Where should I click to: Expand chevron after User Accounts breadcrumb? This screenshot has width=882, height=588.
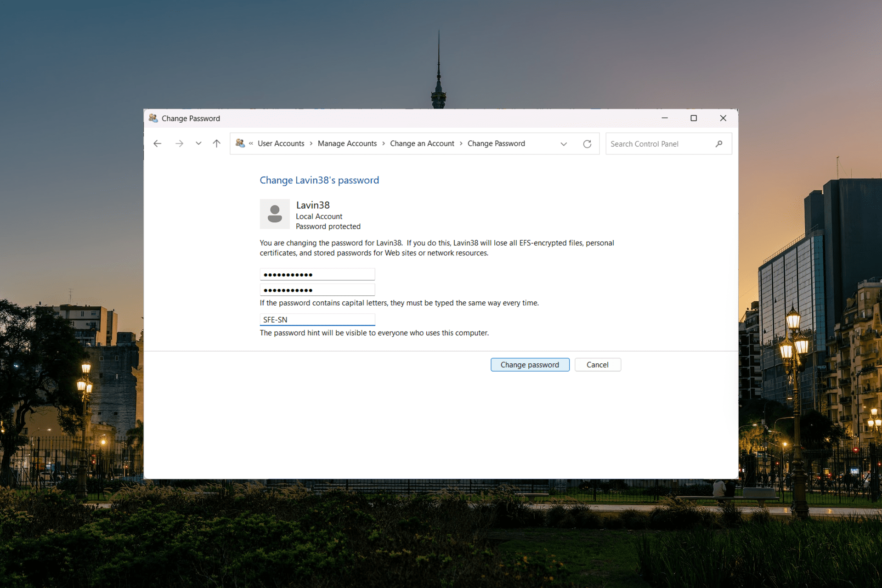[311, 143]
